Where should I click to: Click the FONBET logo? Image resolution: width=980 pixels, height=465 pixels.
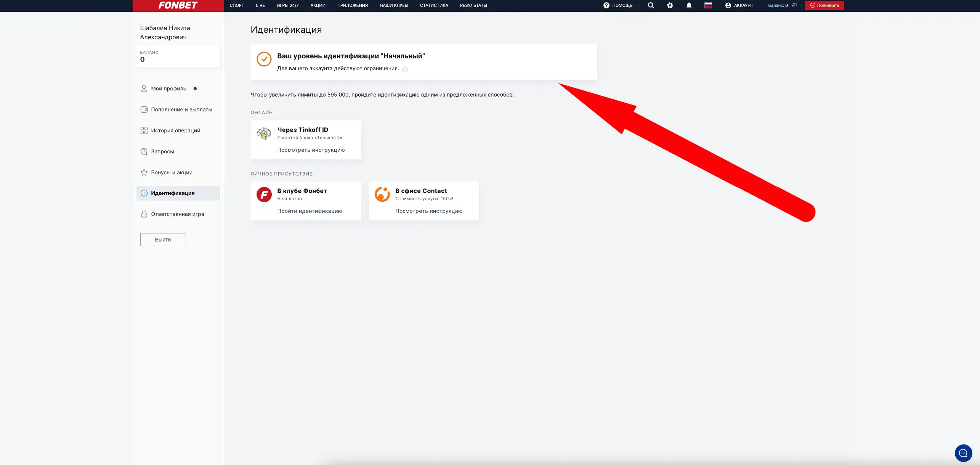point(178,5)
